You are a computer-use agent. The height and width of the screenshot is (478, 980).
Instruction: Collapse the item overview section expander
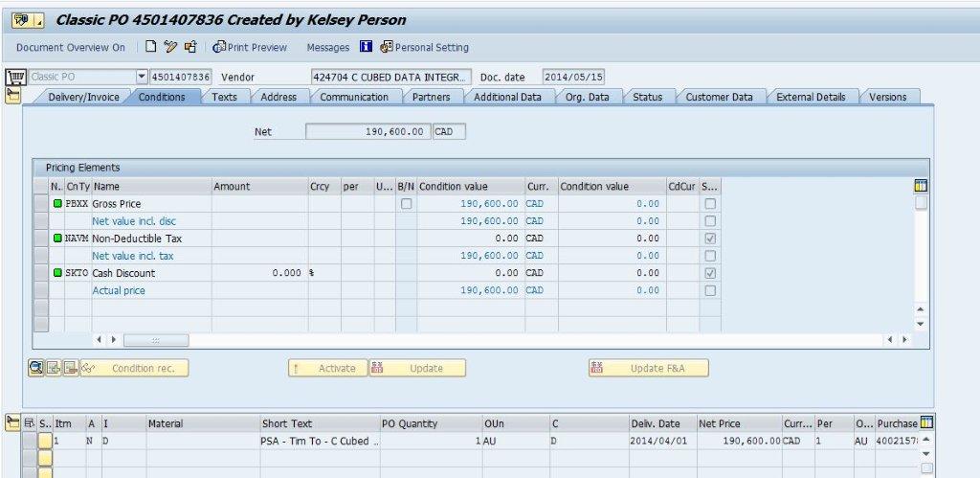pyautogui.click(x=13, y=422)
